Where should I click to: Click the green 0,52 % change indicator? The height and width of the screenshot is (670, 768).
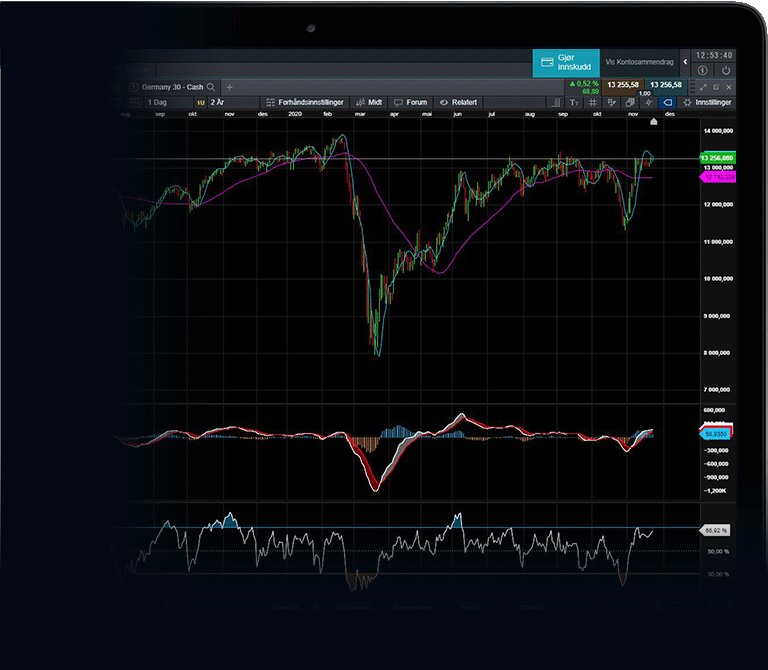point(584,84)
